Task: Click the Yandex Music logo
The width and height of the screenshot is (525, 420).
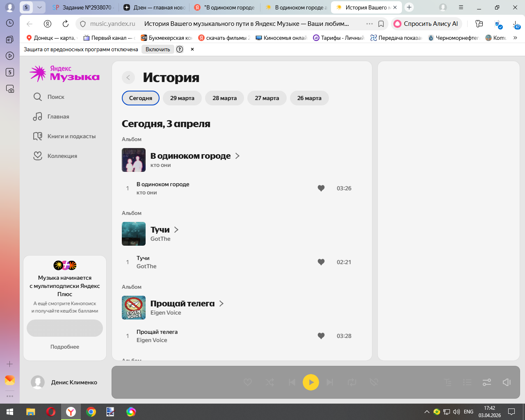Action: [x=65, y=73]
